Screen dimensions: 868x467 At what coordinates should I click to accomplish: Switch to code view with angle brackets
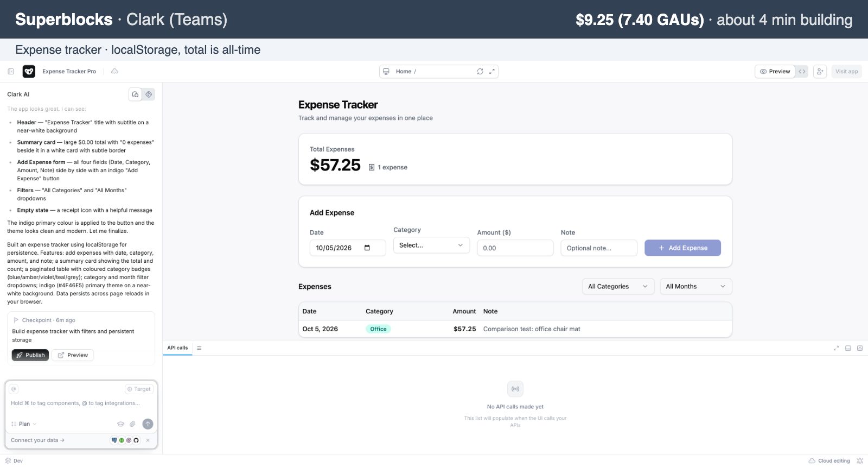(802, 71)
